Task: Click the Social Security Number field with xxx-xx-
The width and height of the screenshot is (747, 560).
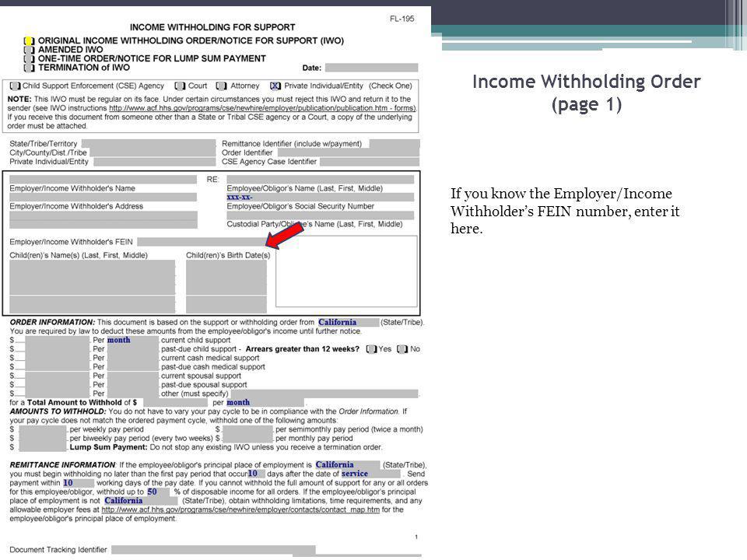Action: (320, 197)
